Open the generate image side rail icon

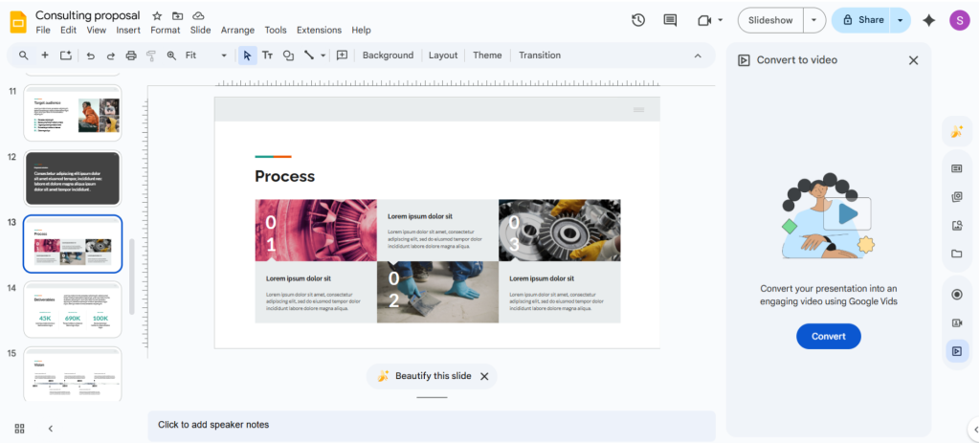(x=957, y=226)
